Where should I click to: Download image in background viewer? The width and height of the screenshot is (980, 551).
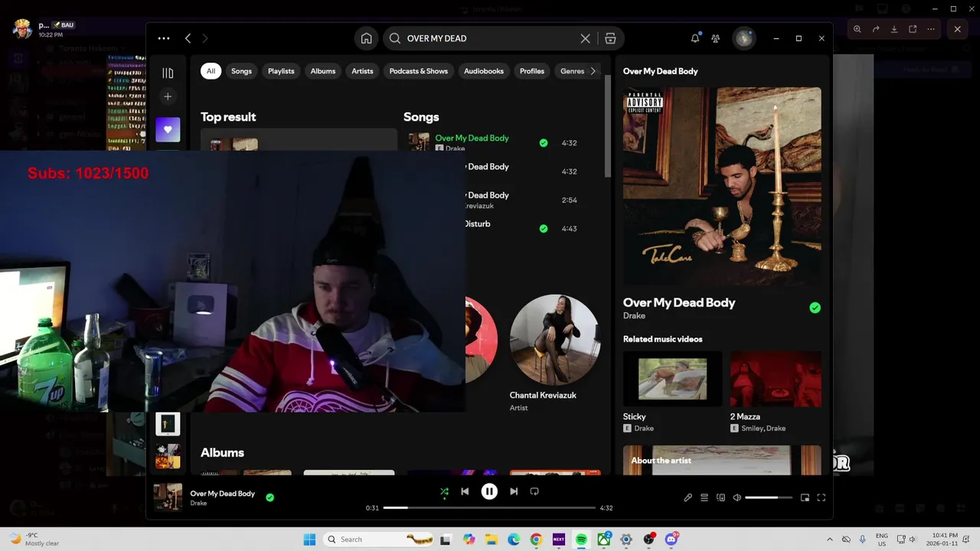click(894, 29)
